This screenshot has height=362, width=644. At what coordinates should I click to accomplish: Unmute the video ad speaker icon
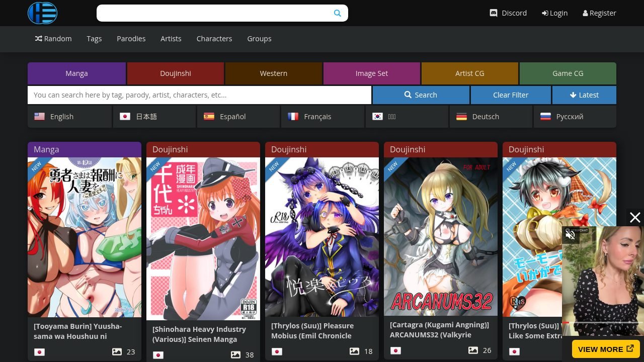pos(571,235)
